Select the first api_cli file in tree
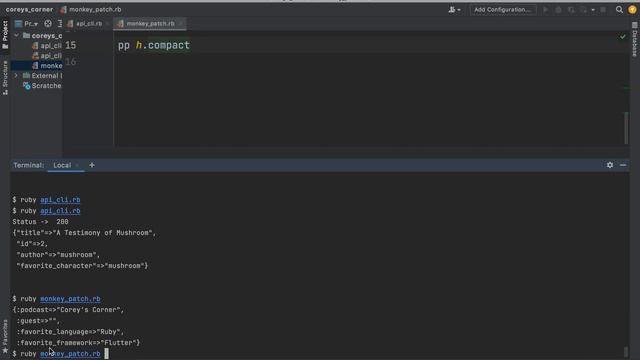This screenshot has height=360, width=640. pyautogui.click(x=47, y=46)
